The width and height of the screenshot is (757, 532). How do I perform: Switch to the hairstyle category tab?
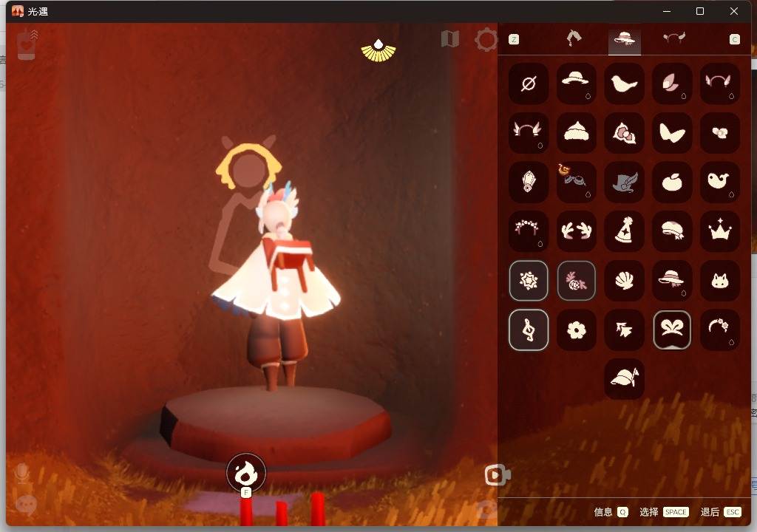(x=574, y=38)
